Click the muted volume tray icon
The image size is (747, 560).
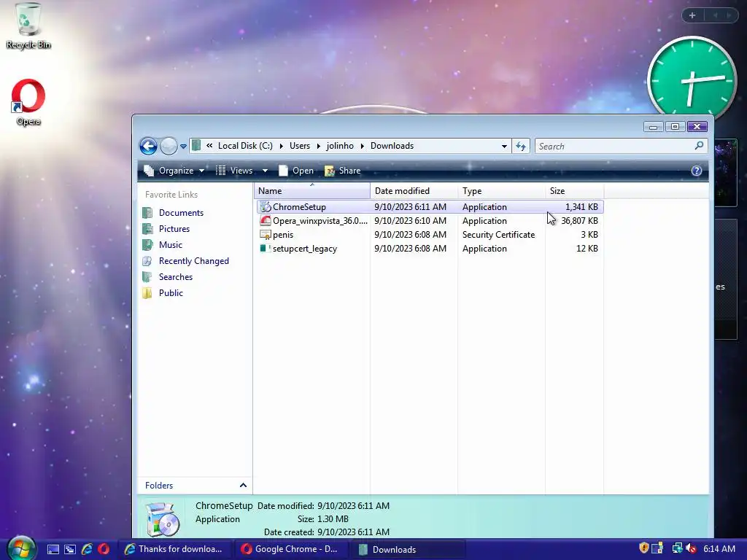692,548
